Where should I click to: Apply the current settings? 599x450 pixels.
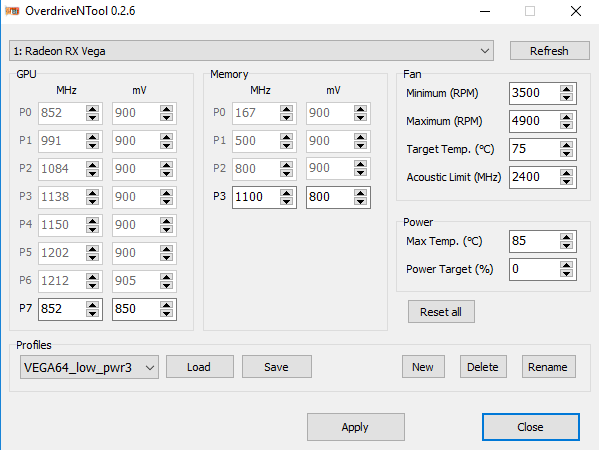(356, 427)
